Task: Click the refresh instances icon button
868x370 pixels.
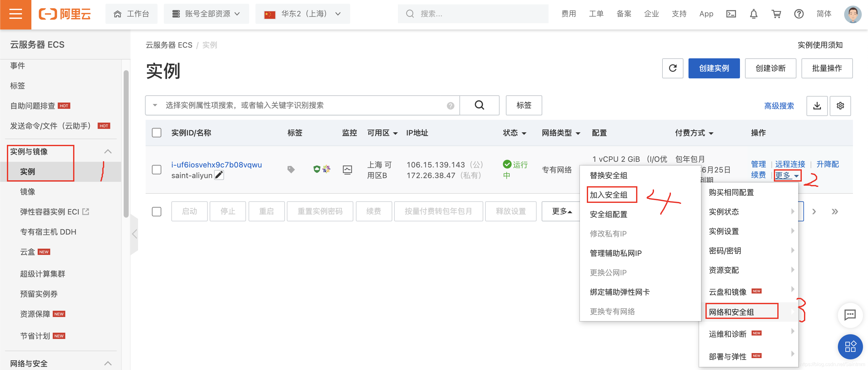Action: click(672, 68)
